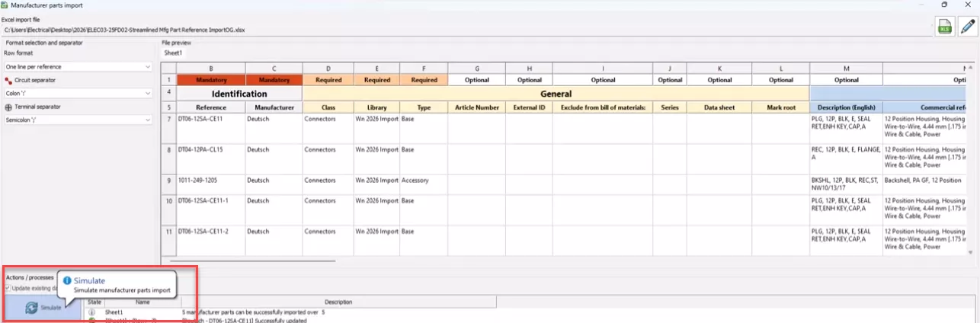Click the Excel import file path field
The height and width of the screenshot is (323, 980).
click(467, 30)
